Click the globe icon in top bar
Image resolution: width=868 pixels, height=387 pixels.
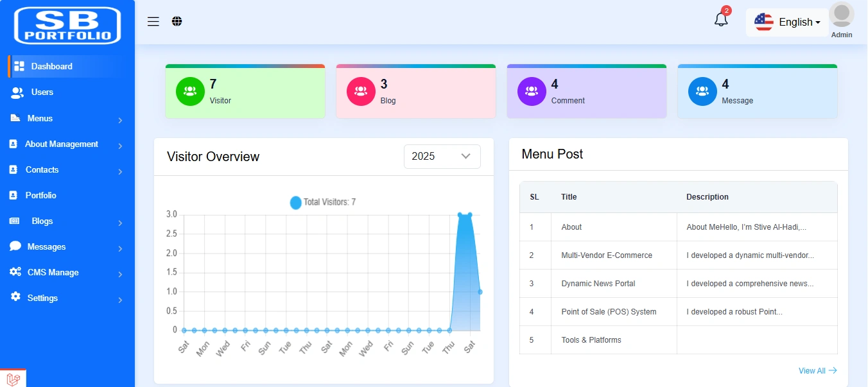point(177,22)
